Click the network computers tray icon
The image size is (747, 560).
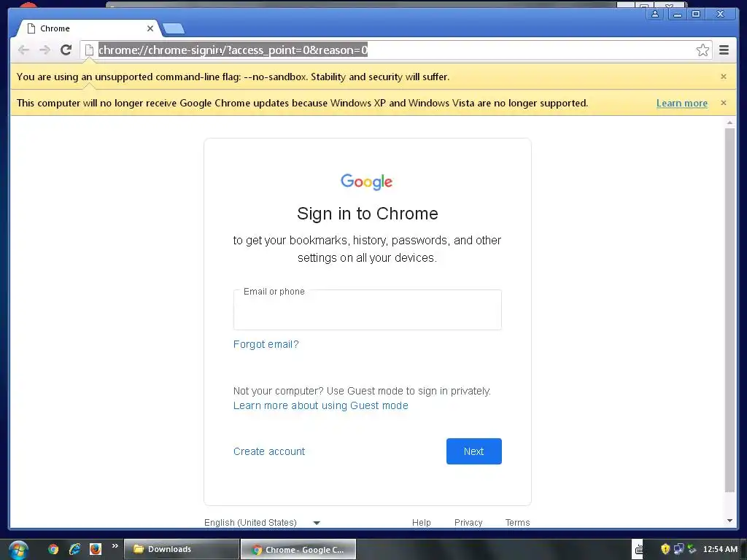pos(678,549)
